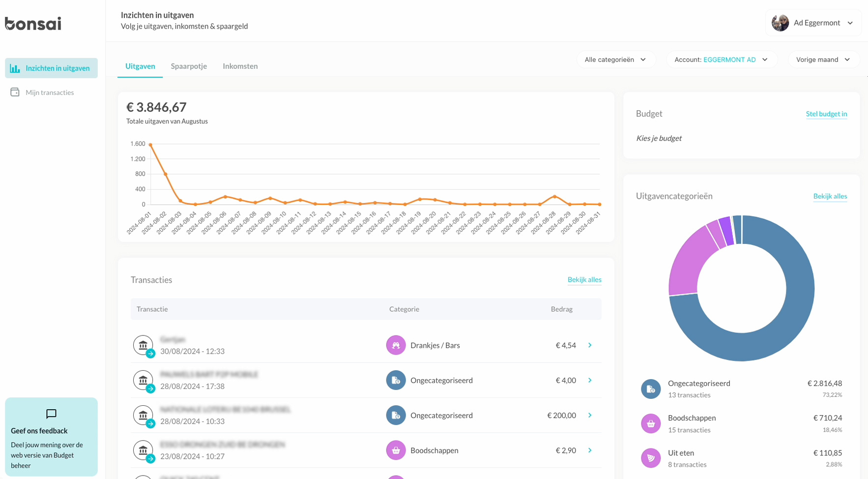868x479 pixels.
Task: Open the Vorige maand period dropdown
Action: click(824, 60)
